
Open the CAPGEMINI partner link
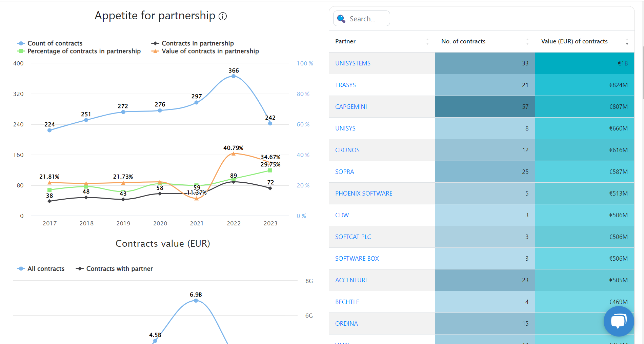351,107
